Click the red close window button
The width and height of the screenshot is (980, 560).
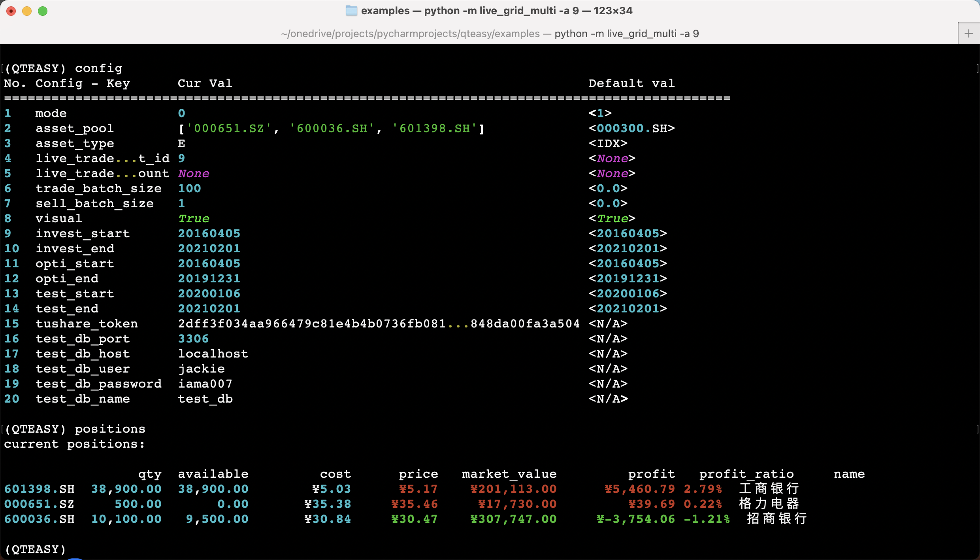(11, 11)
